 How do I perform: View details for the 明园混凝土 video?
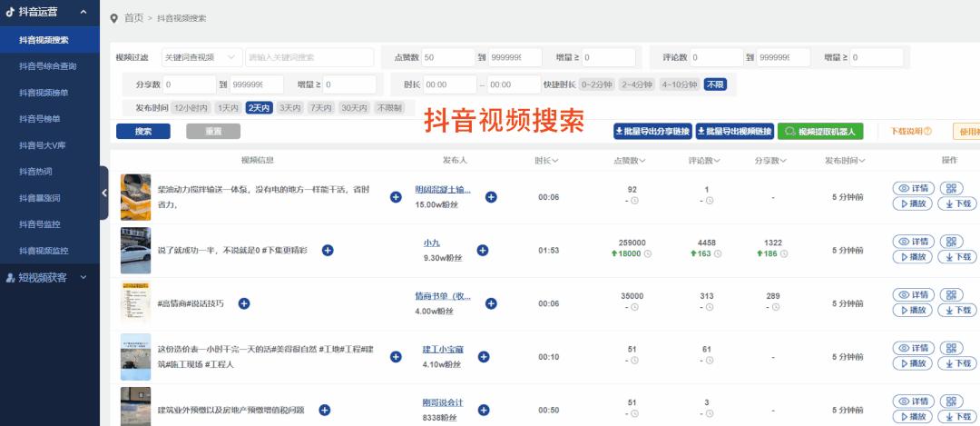pos(913,188)
